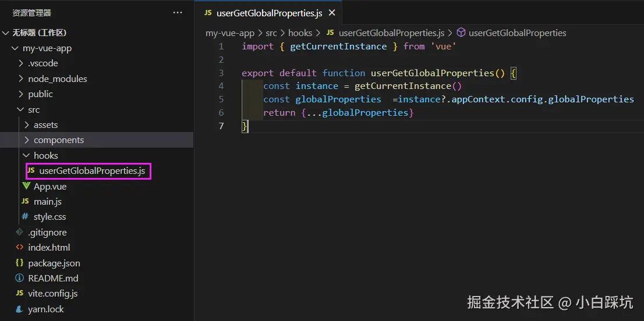Click the return keyword on line 6
The image size is (644, 321).
click(x=279, y=112)
